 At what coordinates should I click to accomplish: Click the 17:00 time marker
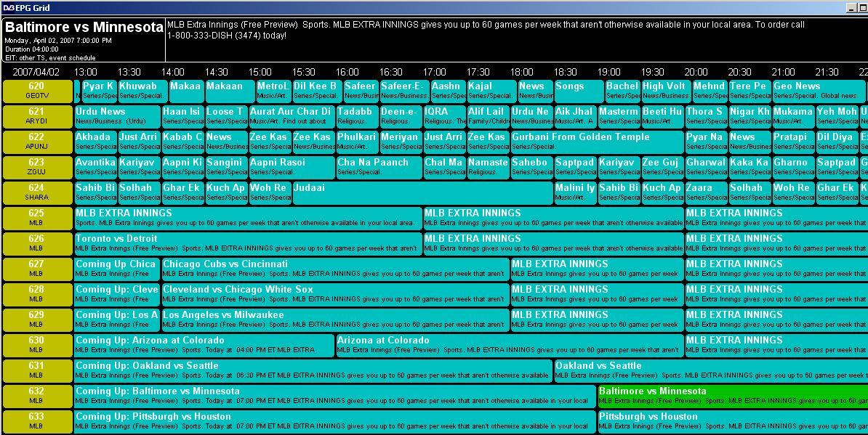coord(435,72)
